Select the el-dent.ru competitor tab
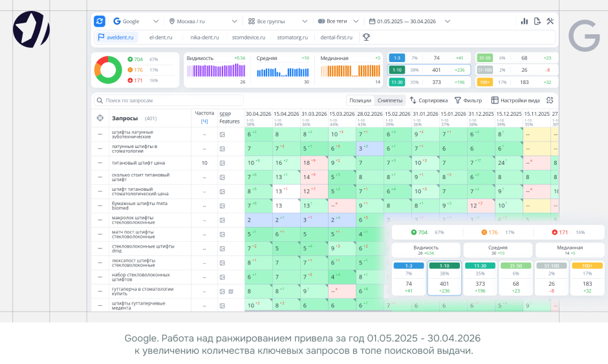This screenshot has height=364, width=608. pyautogui.click(x=160, y=37)
